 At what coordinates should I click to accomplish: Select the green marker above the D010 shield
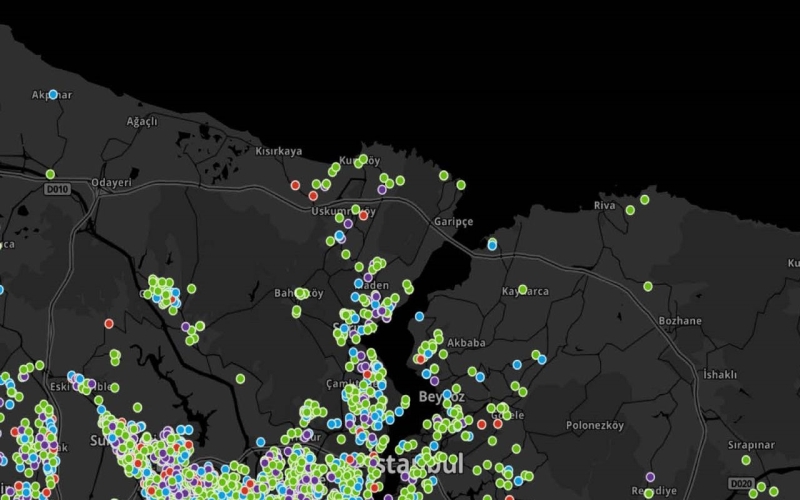click(x=50, y=174)
